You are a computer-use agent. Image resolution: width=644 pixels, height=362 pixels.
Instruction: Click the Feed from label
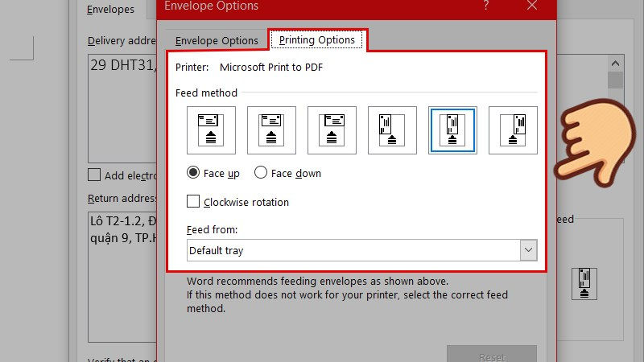pyautogui.click(x=212, y=229)
